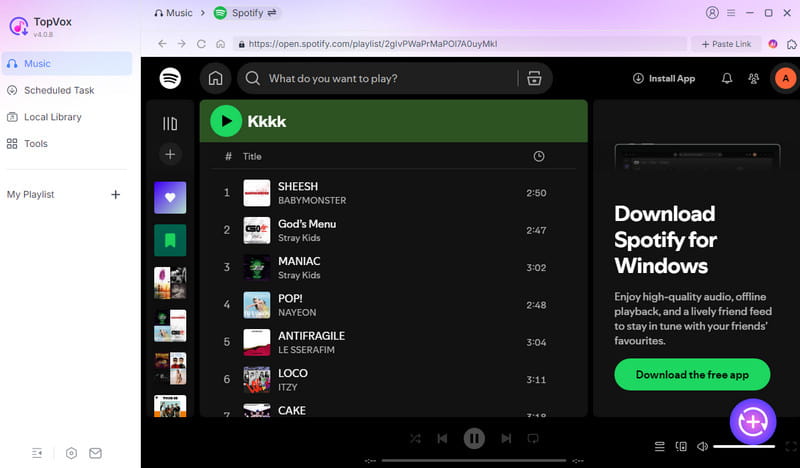This screenshot has height=468, width=800.
Task: Open Spotify notifications bell
Action: (x=727, y=78)
